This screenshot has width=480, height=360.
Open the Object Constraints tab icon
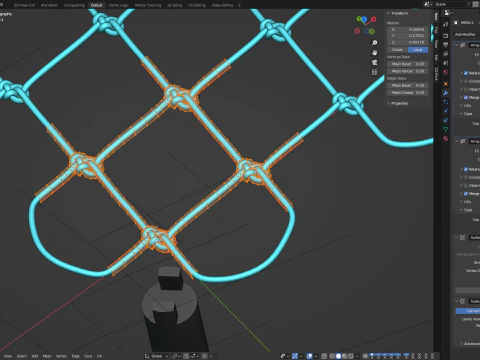pos(446,120)
